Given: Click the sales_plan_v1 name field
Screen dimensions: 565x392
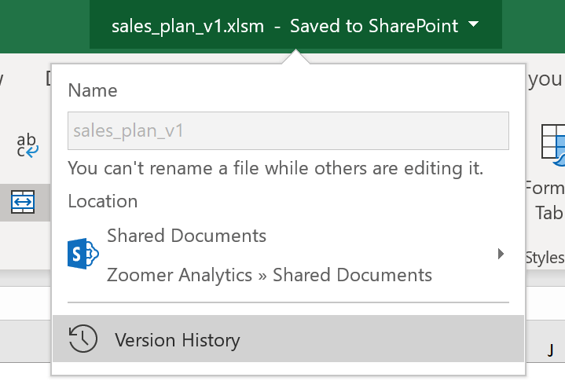Looking at the screenshot, I should click(288, 130).
